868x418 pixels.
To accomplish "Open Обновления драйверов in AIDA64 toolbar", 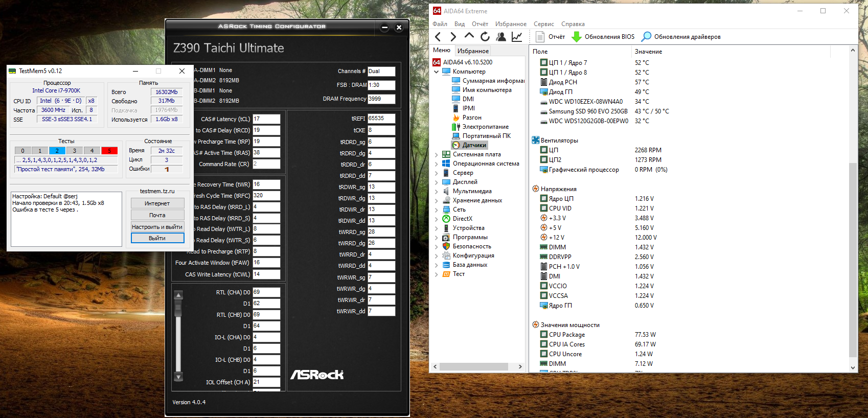I will (681, 37).
